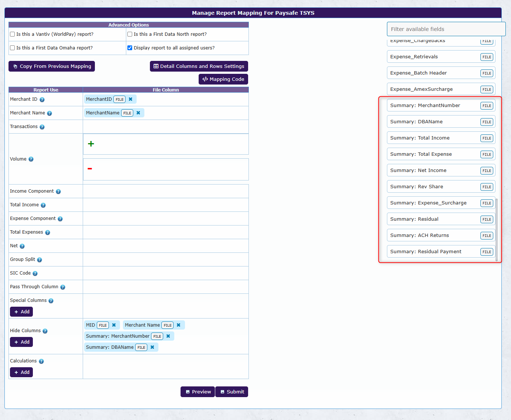Open the Mapping Code button
The width and height of the screenshot is (511, 420).
[223, 79]
